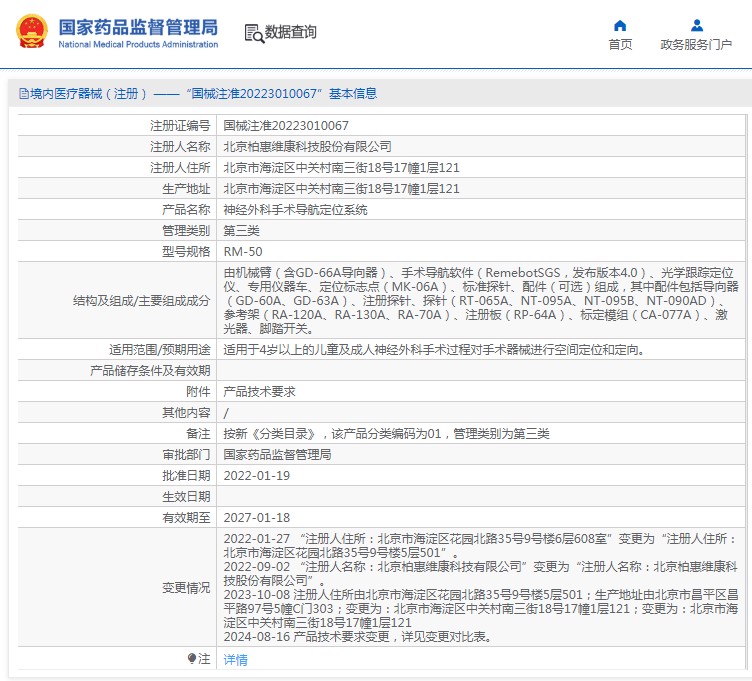Click the 变更情况 change history text

[x=481, y=588]
